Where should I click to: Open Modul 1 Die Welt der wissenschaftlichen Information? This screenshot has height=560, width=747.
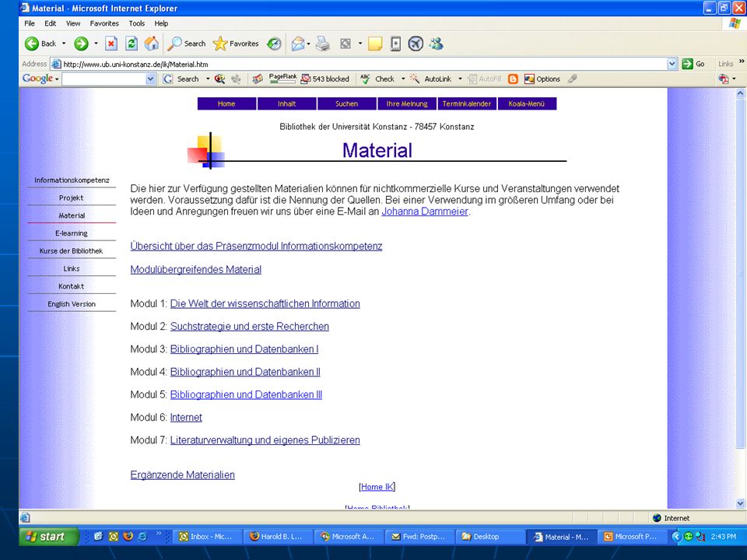[265, 304]
